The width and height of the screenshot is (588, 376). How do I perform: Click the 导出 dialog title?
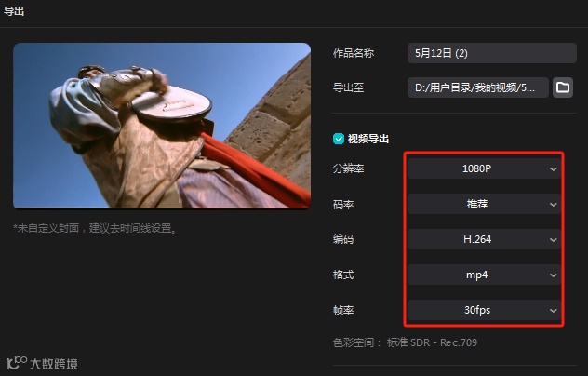coord(14,11)
